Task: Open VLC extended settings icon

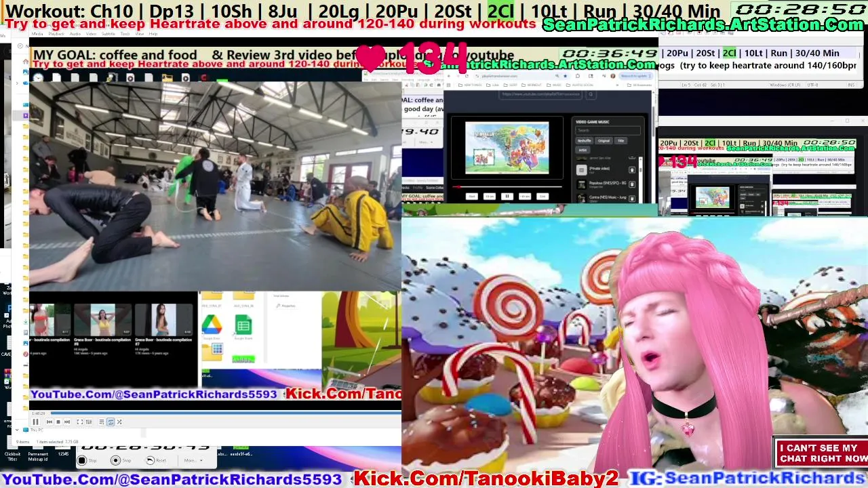Action: 89,422
